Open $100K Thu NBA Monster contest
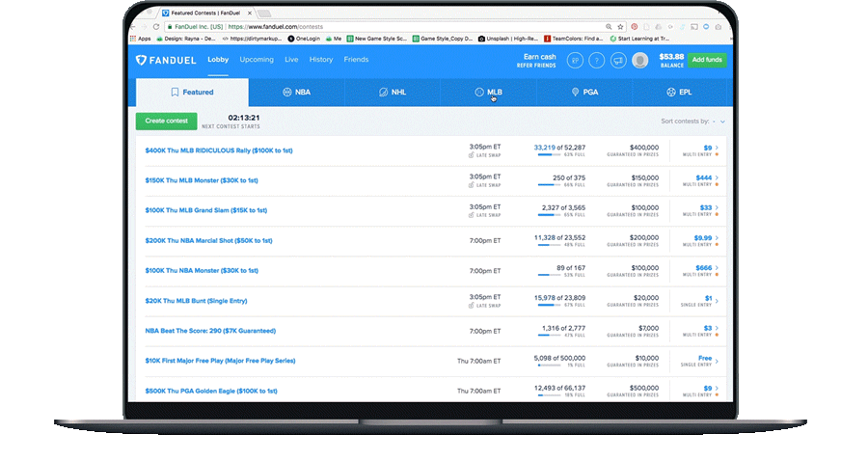This screenshot has width=868, height=461. click(202, 271)
